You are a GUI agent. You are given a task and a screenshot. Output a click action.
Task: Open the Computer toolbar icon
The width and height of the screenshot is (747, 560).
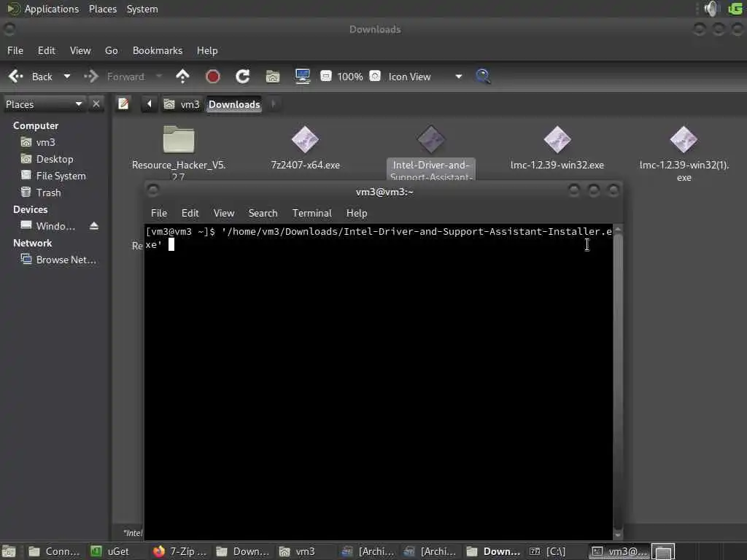303,76
